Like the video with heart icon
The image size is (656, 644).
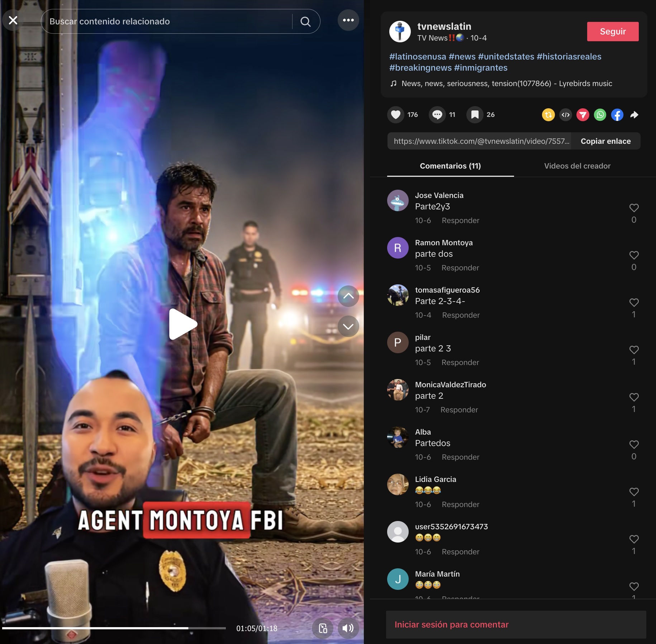tap(395, 115)
